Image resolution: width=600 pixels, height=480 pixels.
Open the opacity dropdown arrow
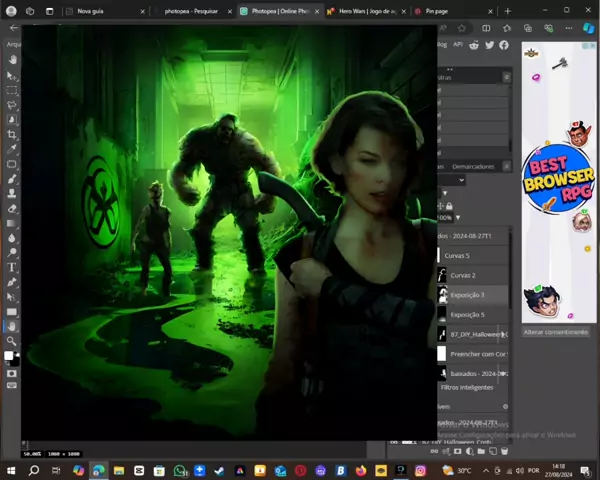(445, 193)
